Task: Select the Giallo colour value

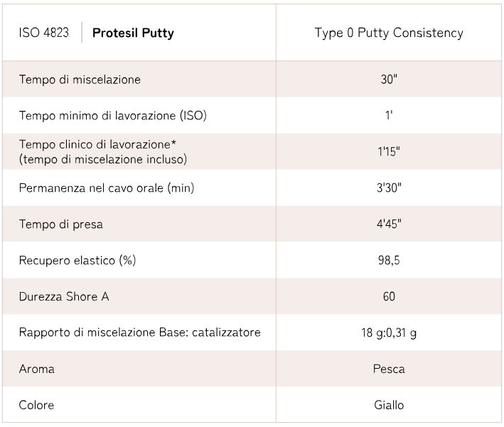Action: click(x=389, y=405)
